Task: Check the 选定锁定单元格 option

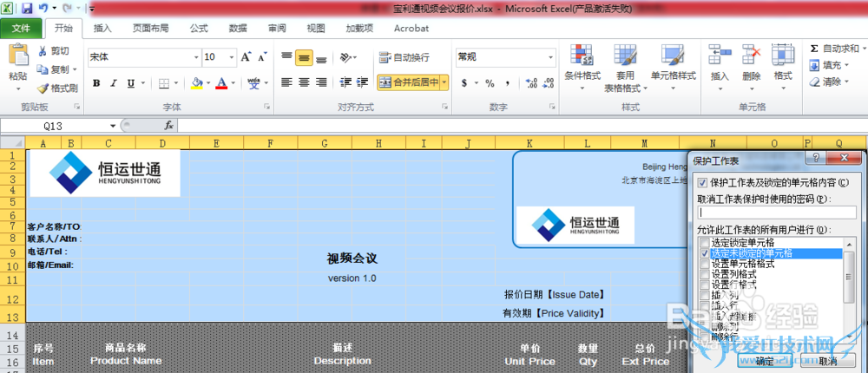Action: [x=704, y=243]
